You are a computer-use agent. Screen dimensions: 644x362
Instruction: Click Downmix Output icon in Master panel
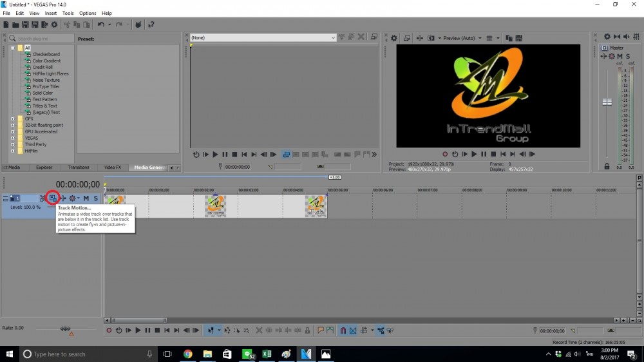coord(617,37)
